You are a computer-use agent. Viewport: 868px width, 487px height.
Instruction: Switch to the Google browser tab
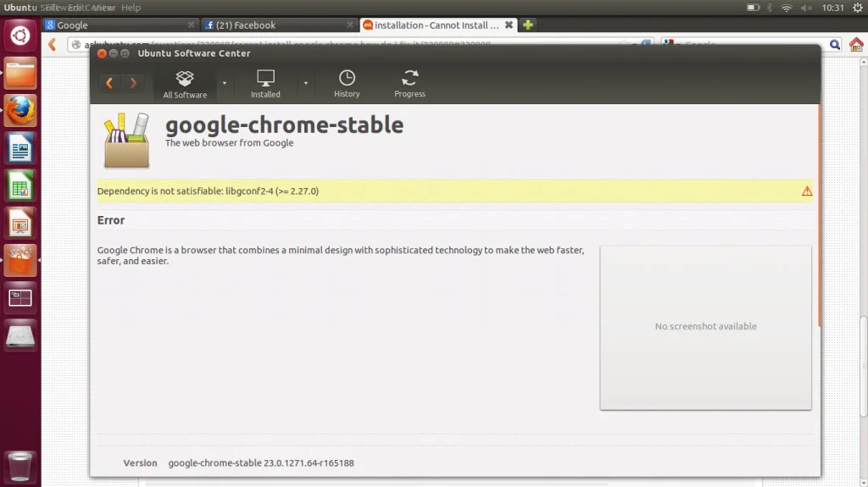point(120,25)
